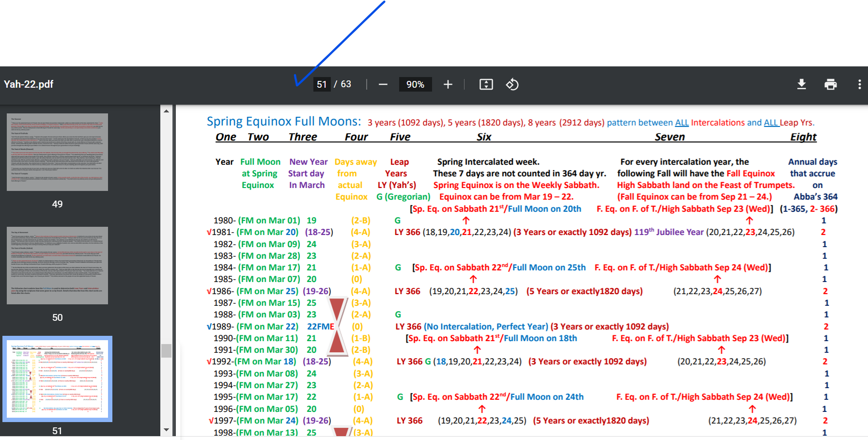Image resolution: width=868 pixels, height=440 pixels.
Task: Click the page number field showing 51
Action: point(322,84)
